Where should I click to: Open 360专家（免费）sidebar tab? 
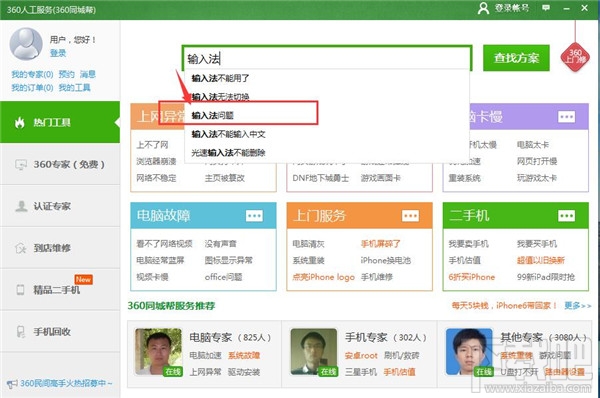(60, 164)
